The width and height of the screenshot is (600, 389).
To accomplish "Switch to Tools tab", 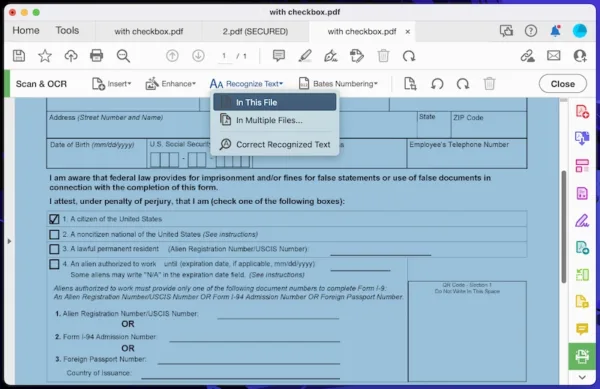I will (x=67, y=30).
